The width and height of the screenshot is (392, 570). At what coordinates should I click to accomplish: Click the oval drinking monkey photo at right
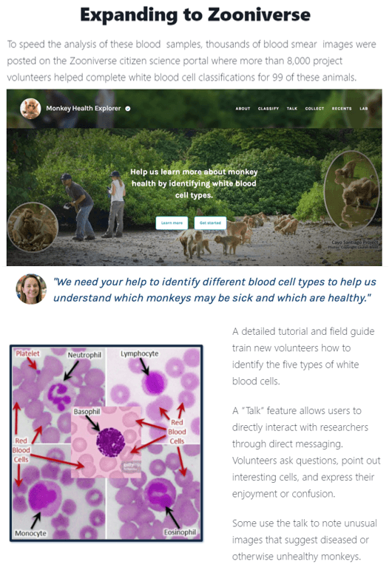coord(351,191)
